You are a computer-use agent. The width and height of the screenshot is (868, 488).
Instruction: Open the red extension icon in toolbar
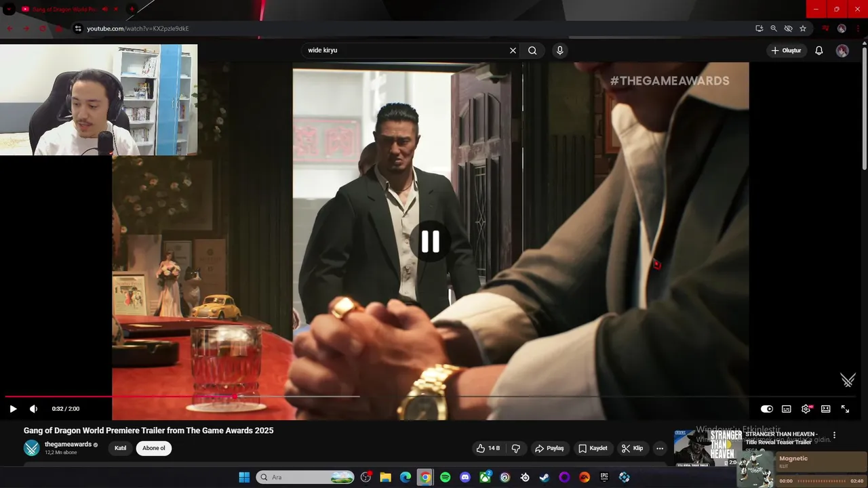(x=825, y=28)
